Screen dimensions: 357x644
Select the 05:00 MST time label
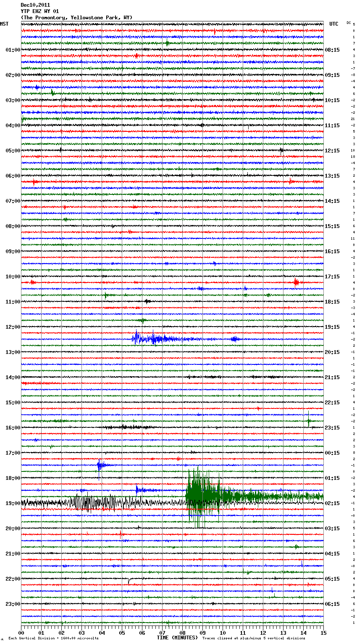tap(13, 151)
